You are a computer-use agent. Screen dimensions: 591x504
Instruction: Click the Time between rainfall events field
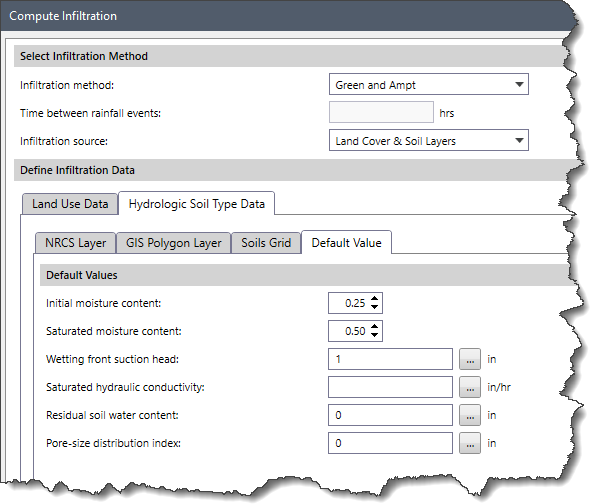(x=381, y=112)
